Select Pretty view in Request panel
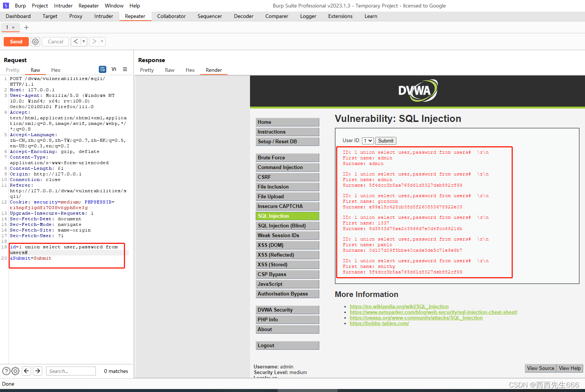The image size is (585, 392). coord(12,70)
